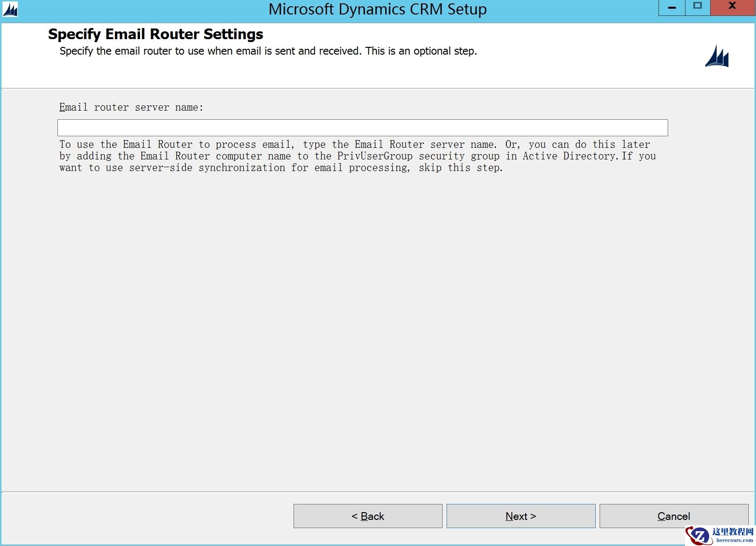Screen dimensions: 756x546
Task: Click the empty footer area left of Back
Action: click(x=145, y=516)
